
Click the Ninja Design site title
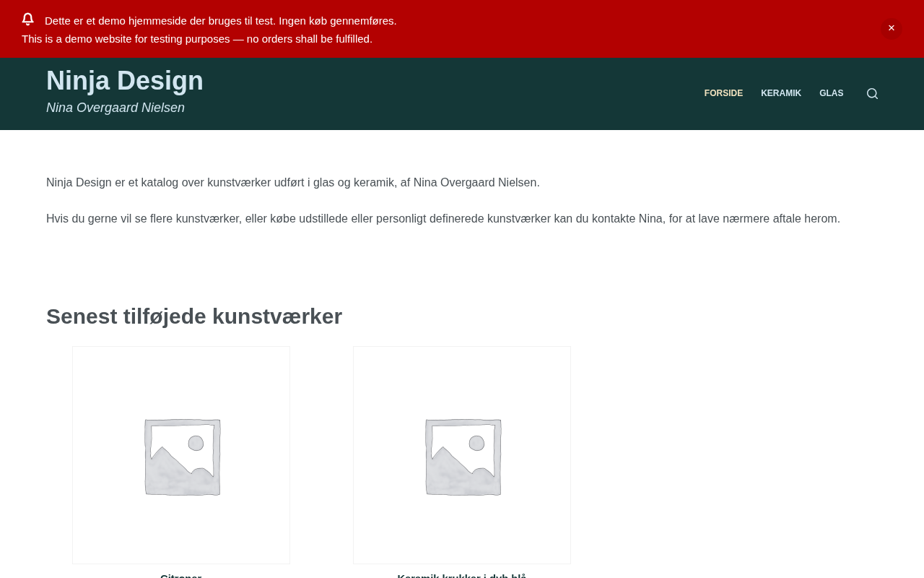pyautogui.click(x=125, y=80)
